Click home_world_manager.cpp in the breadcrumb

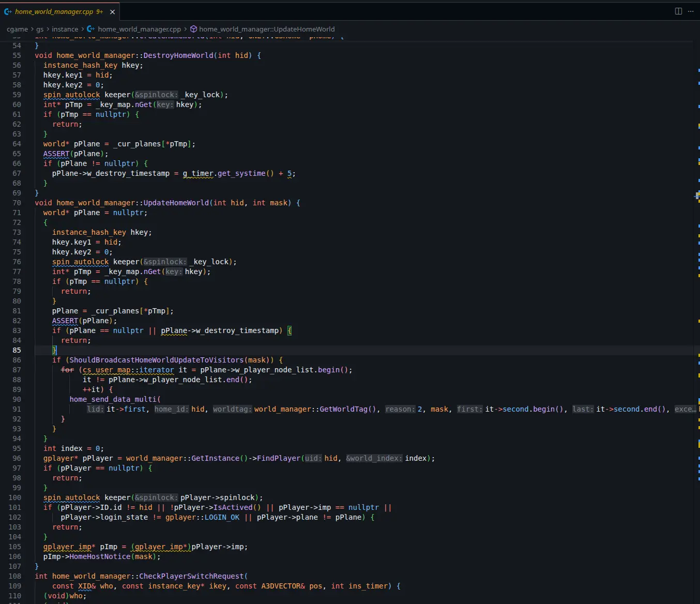click(139, 29)
